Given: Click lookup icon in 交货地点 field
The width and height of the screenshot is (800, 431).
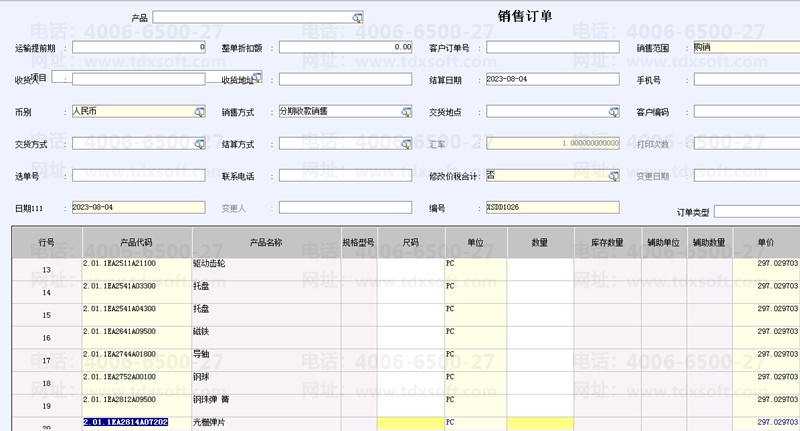Looking at the screenshot, I should point(613,112).
